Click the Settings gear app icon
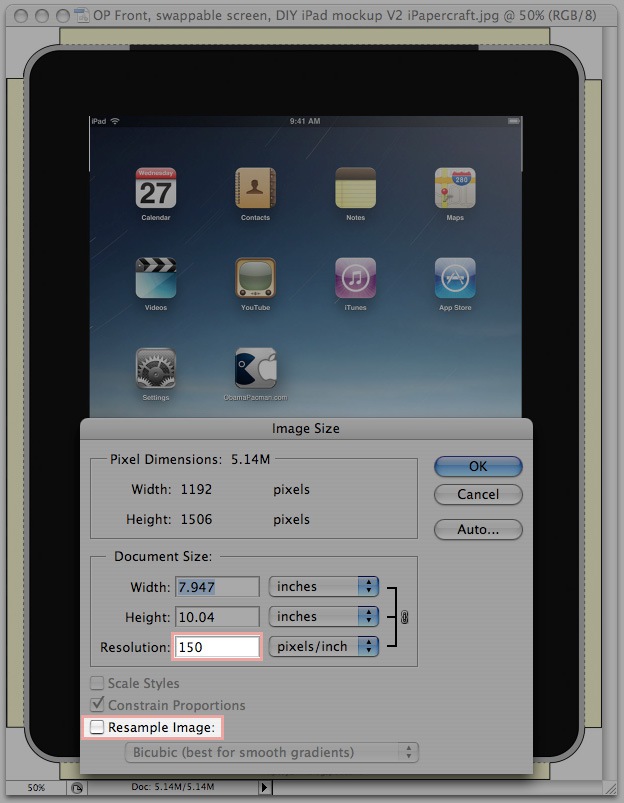The height and width of the screenshot is (803, 624). 156,368
